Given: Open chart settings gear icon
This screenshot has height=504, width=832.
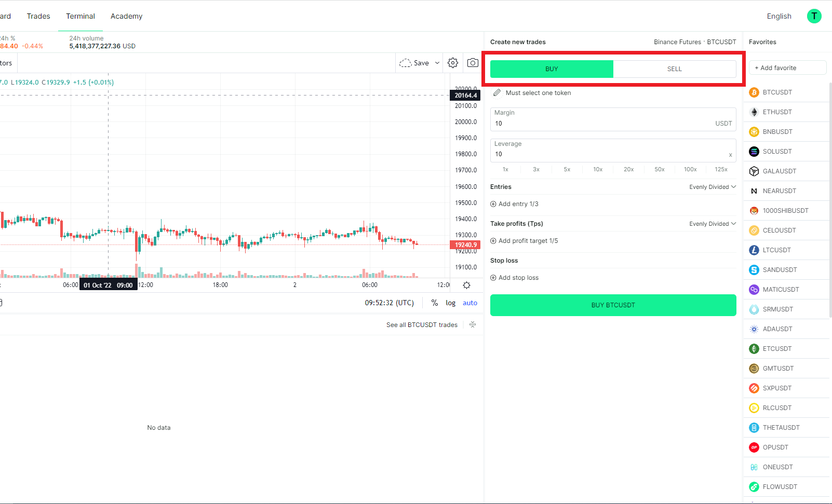Looking at the screenshot, I should pos(453,63).
